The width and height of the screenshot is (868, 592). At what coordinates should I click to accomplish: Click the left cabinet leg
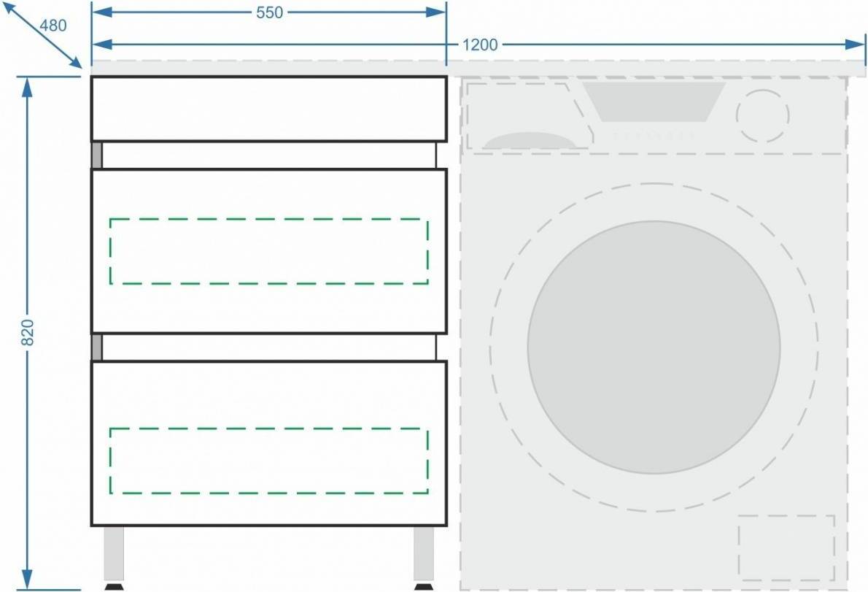(x=114, y=553)
